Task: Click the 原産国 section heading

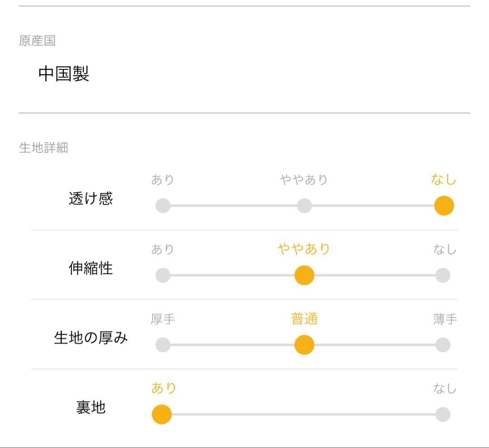Action: [37, 41]
